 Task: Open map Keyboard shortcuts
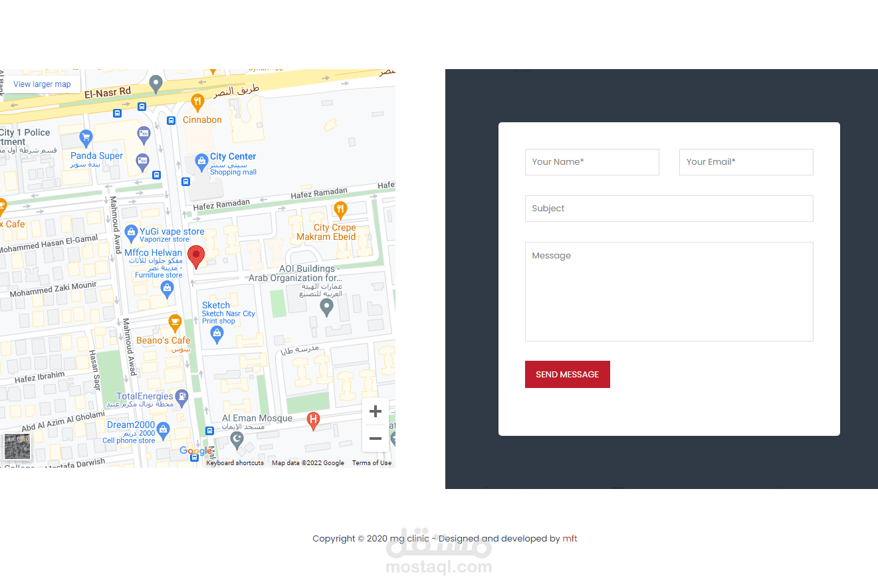pos(235,463)
